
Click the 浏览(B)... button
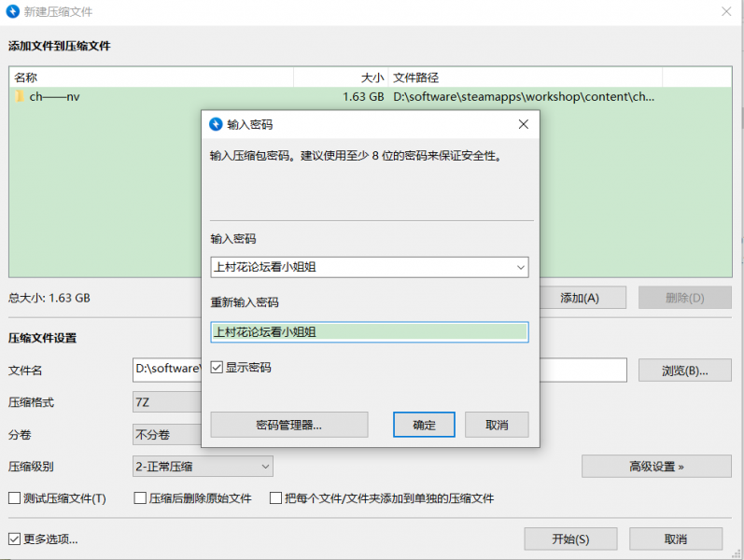[x=684, y=371]
